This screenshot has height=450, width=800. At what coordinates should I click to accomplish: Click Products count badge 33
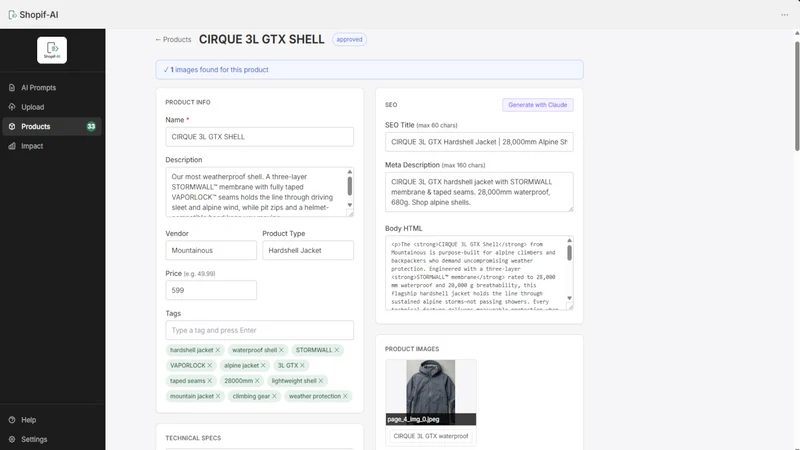coord(91,127)
